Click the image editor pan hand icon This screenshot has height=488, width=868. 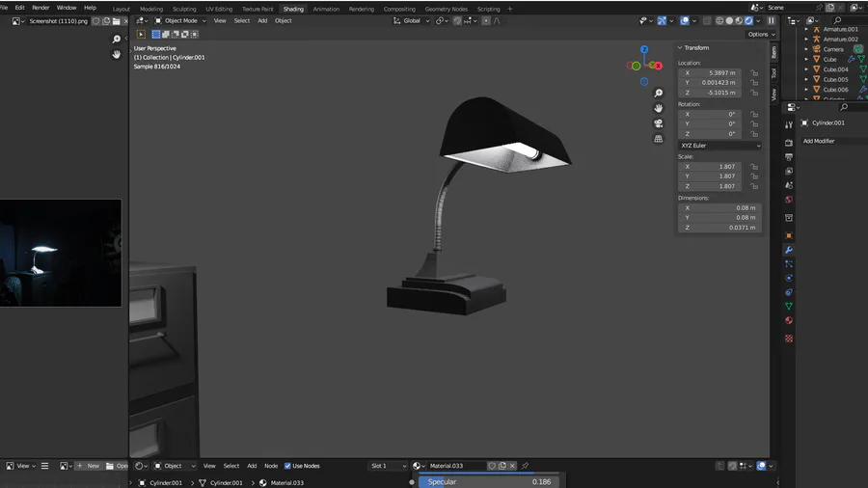(117, 54)
